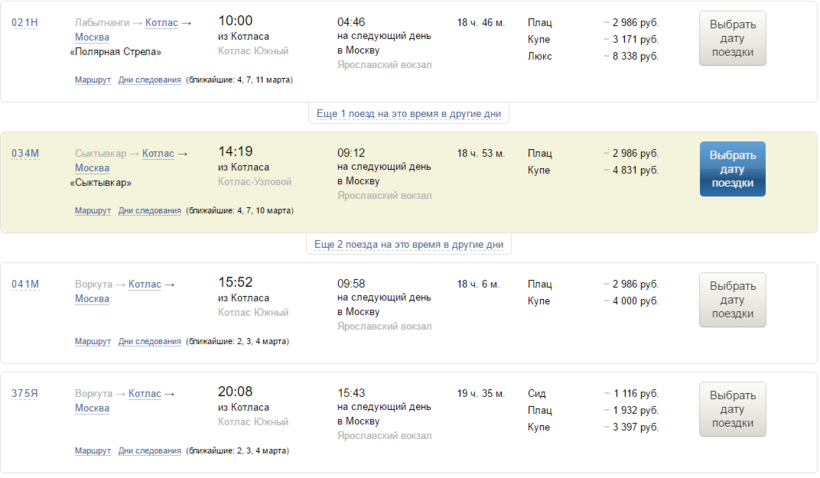Choose trip date for train 041М
This screenshot has width=820, height=478.
coord(732,300)
